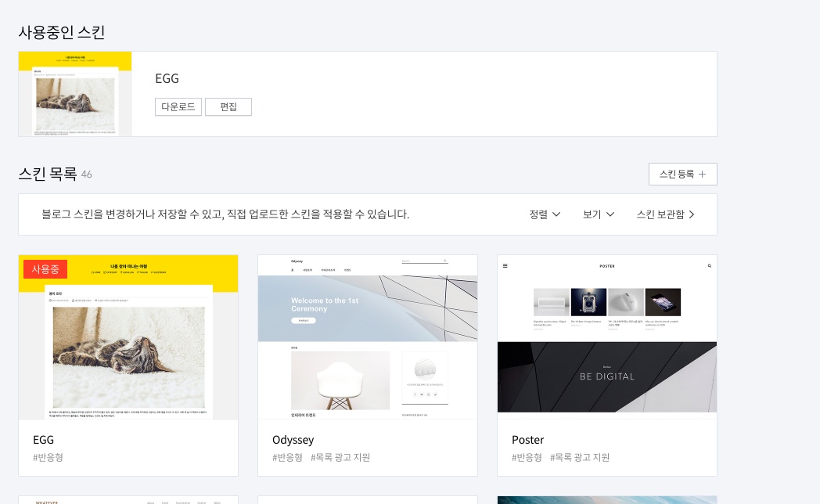Viewport: 820px width, 504px height.
Task: Click the 편집 button for EGG skin
Action: [x=228, y=106]
